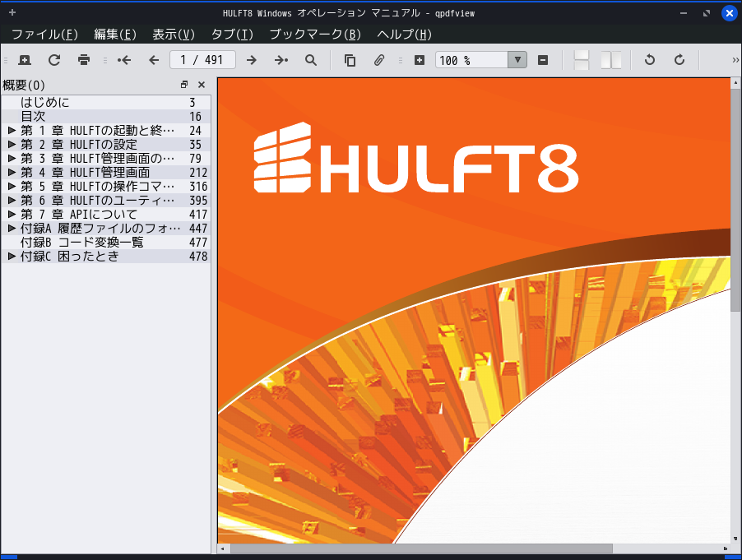The width and height of the screenshot is (742, 560).
Task: Close the 概要 outline panel
Action: click(202, 85)
